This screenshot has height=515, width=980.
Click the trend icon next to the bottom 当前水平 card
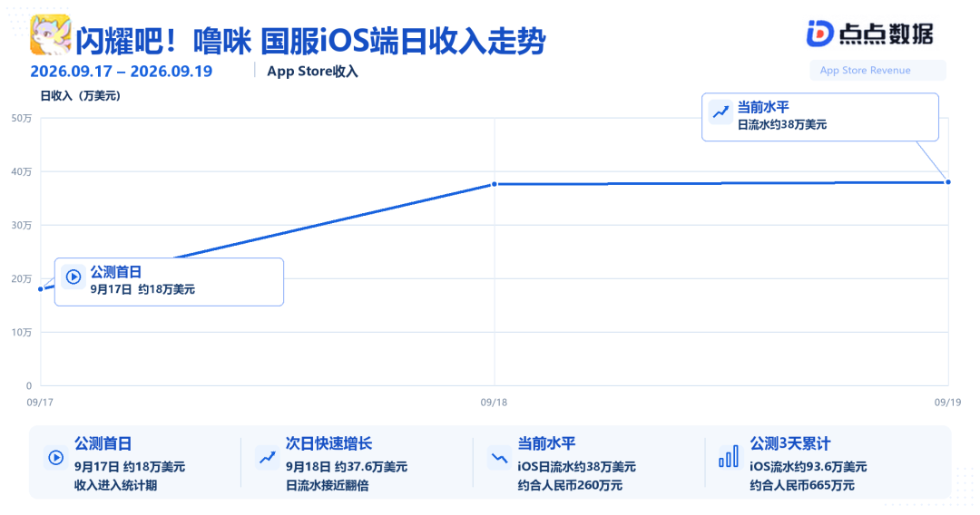(499, 458)
